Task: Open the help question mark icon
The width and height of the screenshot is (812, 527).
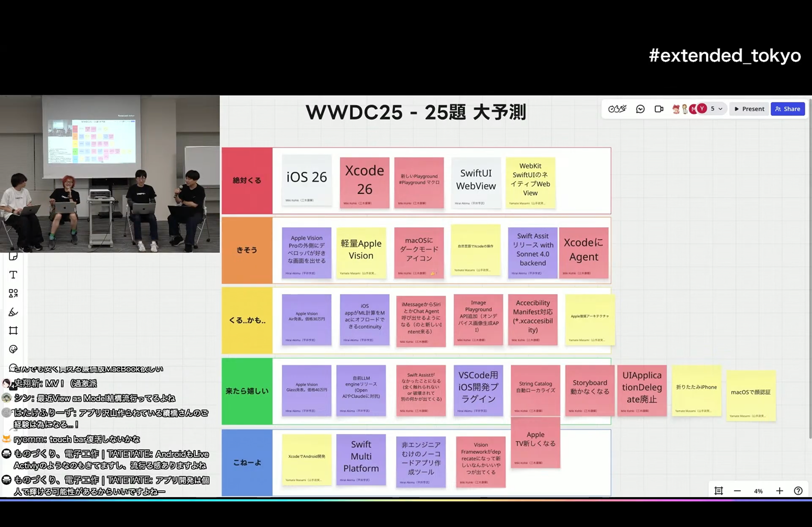Action: point(798,490)
